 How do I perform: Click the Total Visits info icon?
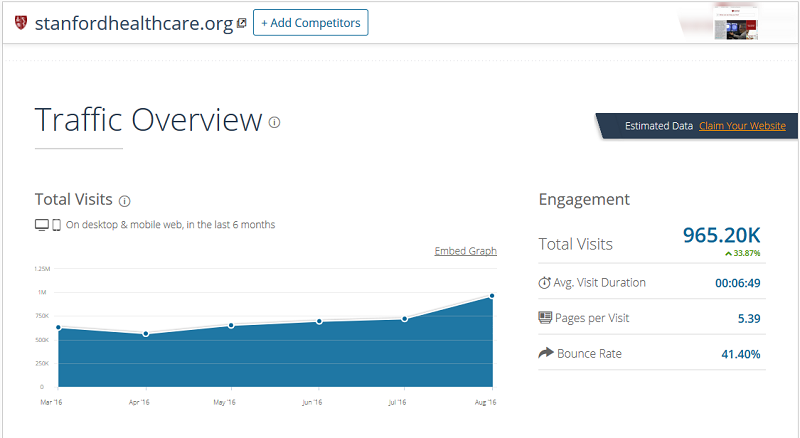pos(124,201)
